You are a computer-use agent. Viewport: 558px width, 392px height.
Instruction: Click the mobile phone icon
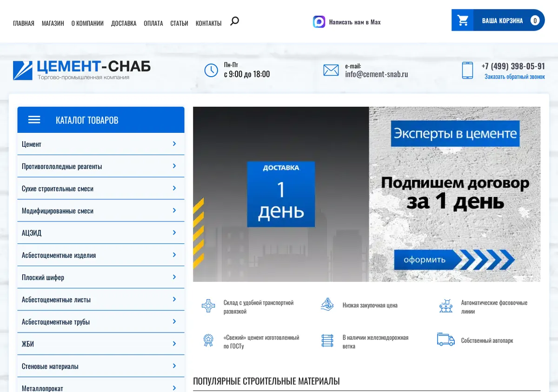coord(467,70)
